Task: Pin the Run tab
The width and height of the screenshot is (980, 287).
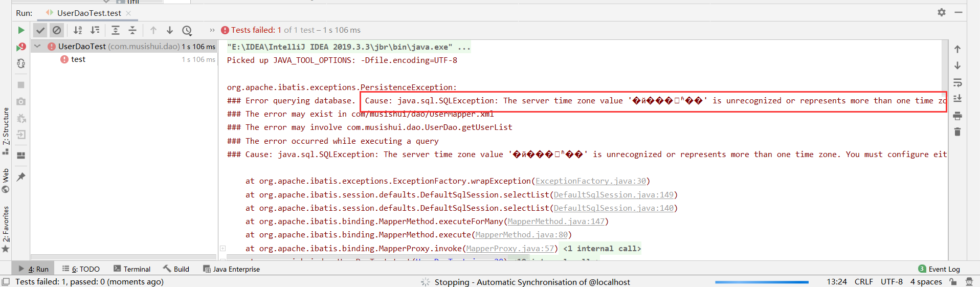Action: click(x=21, y=177)
